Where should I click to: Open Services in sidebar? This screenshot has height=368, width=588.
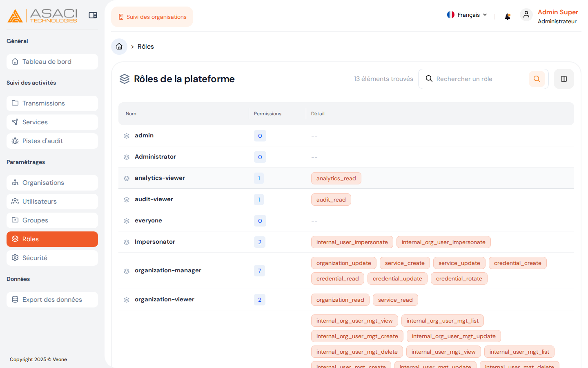pos(52,122)
